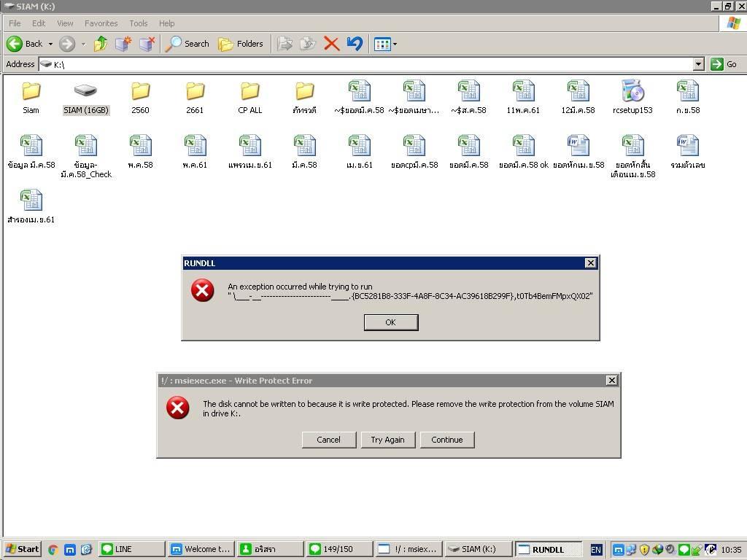Select the 2560 folder
Image resolution: width=747 pixels, height=560 pixels.
[141, 98]
